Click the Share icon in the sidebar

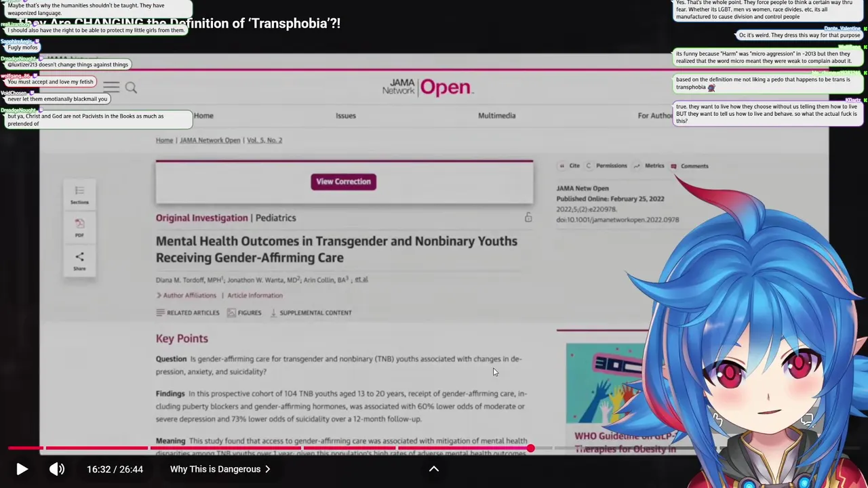click(x=79, y=260)
